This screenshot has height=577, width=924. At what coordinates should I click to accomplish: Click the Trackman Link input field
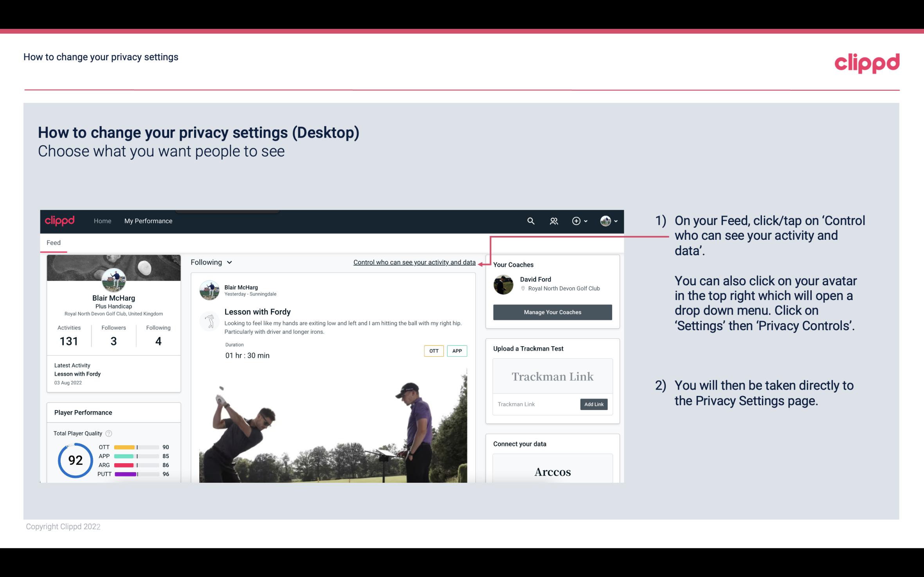[536, 404]
